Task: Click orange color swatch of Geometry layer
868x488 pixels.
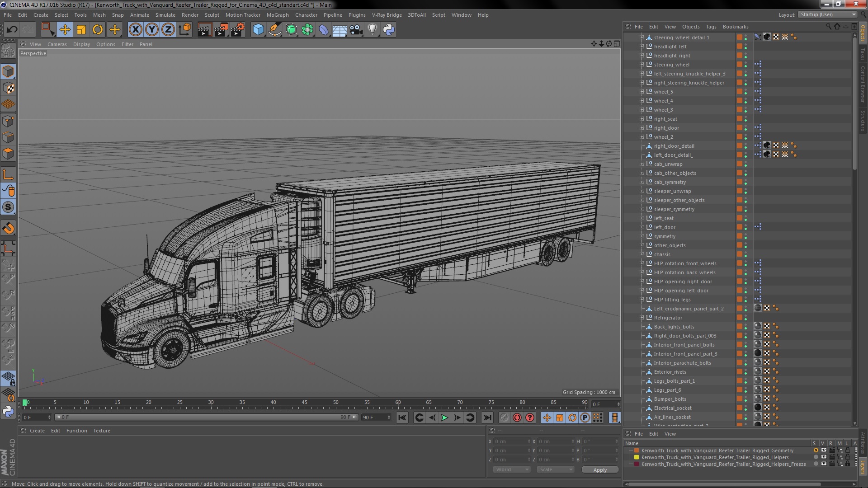Action: click(x=637, y=450)
